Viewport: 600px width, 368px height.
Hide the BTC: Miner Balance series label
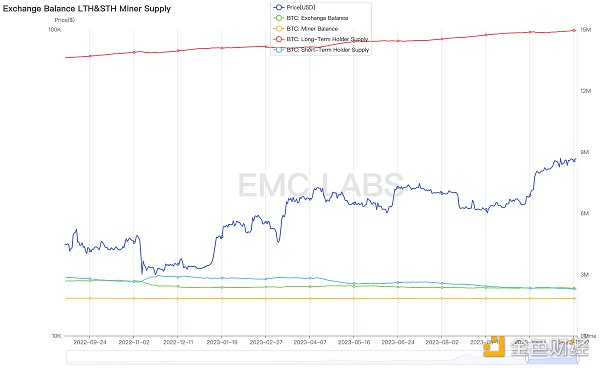(x=312, y=29)
